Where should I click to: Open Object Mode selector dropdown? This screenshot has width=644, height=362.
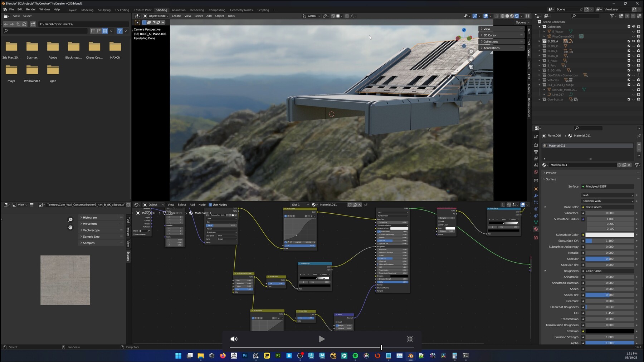[156, 16]
